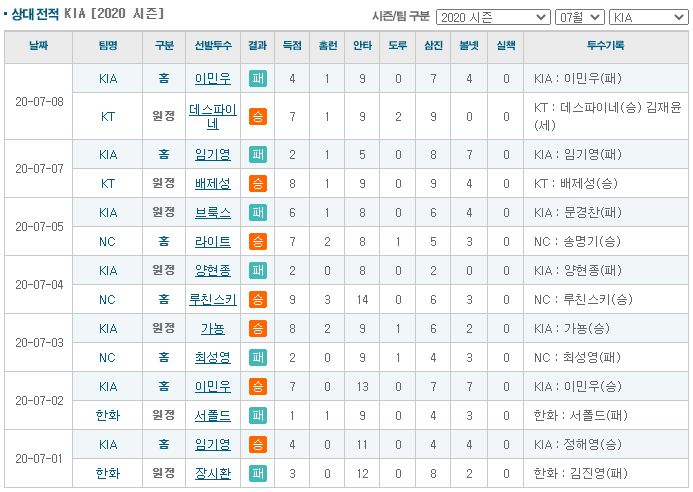
Task: Click the 승 badge beside 배제성
Action: (x=258, y=183)
